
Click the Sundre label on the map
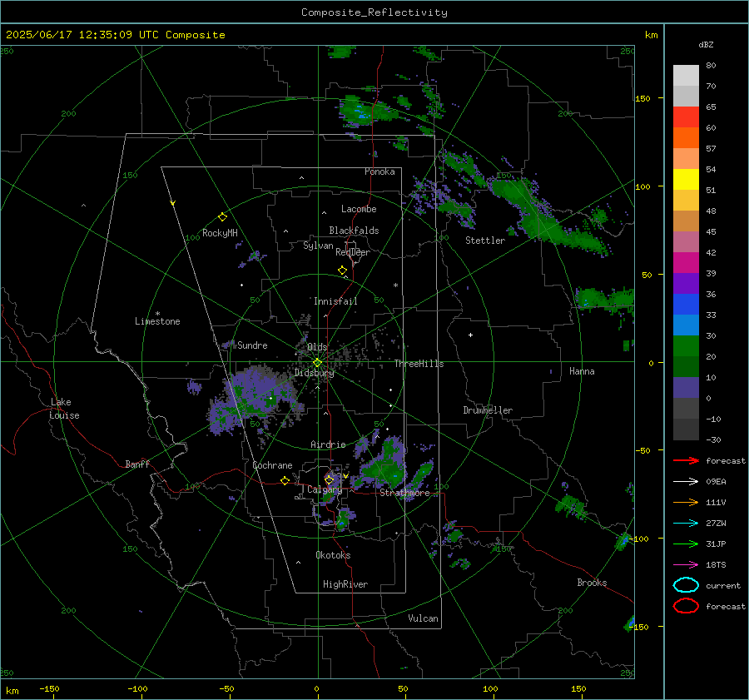tap(252, 345)
